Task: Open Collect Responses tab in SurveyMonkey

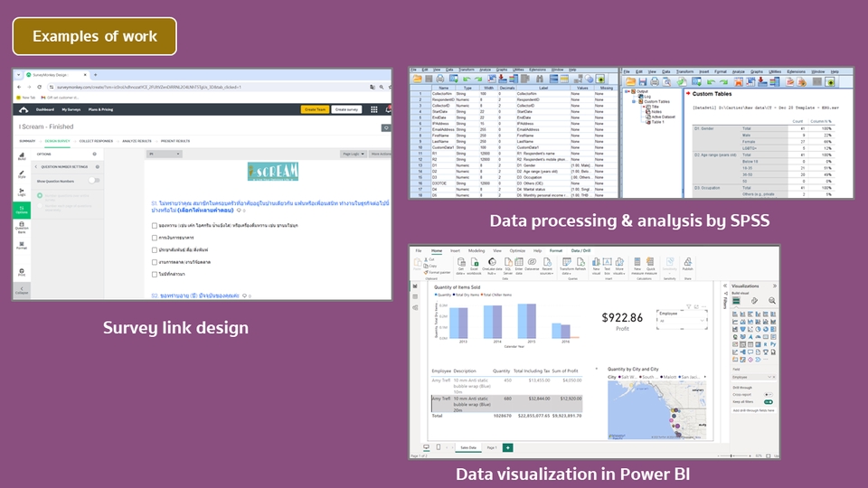Action: point(96,141)
